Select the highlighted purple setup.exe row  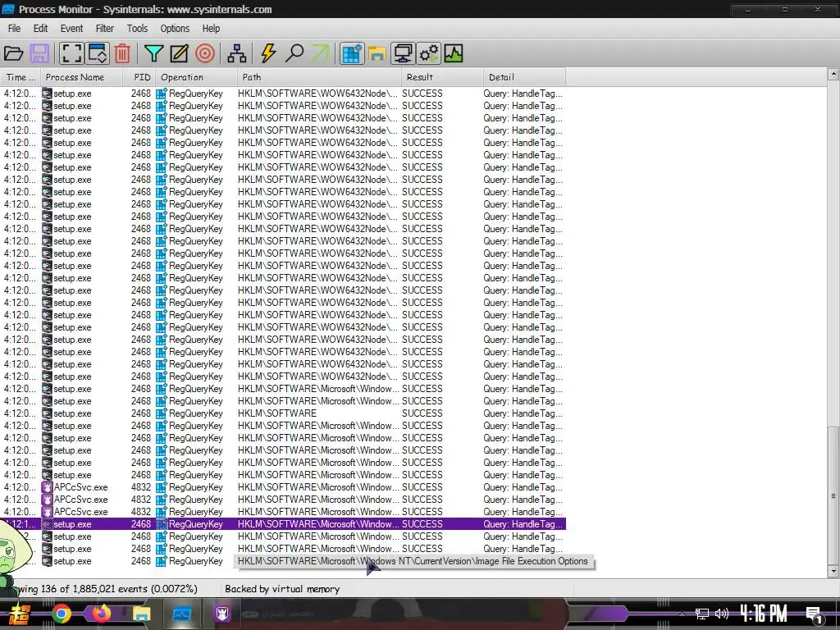click(283, 524)
